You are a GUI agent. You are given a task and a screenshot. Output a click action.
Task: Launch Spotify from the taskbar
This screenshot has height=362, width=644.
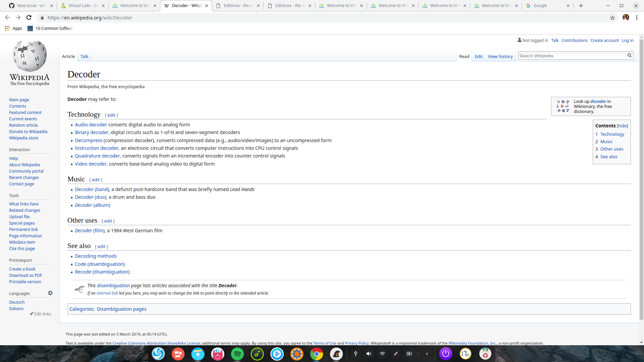click(x=237, y=354)
